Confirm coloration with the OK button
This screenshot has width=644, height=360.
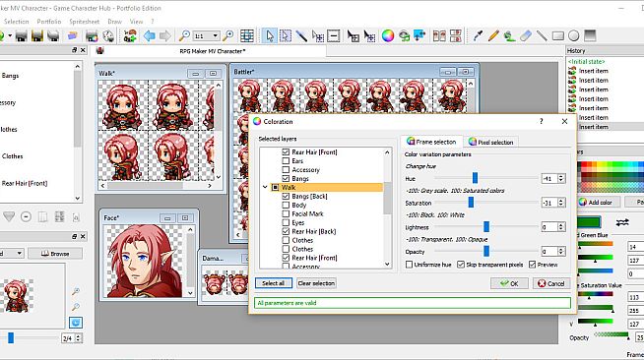point(509,283)
